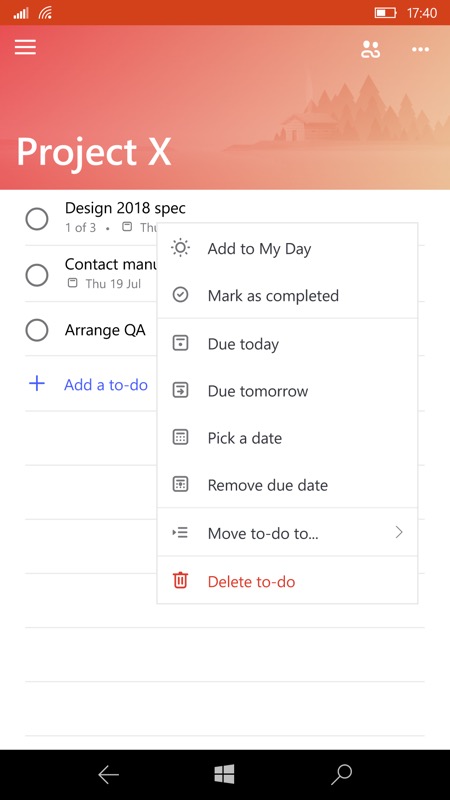This screenshot has width=450, height=800.
Task: Click the trash icon to delete to-do
Action: [x=181, y=581]
